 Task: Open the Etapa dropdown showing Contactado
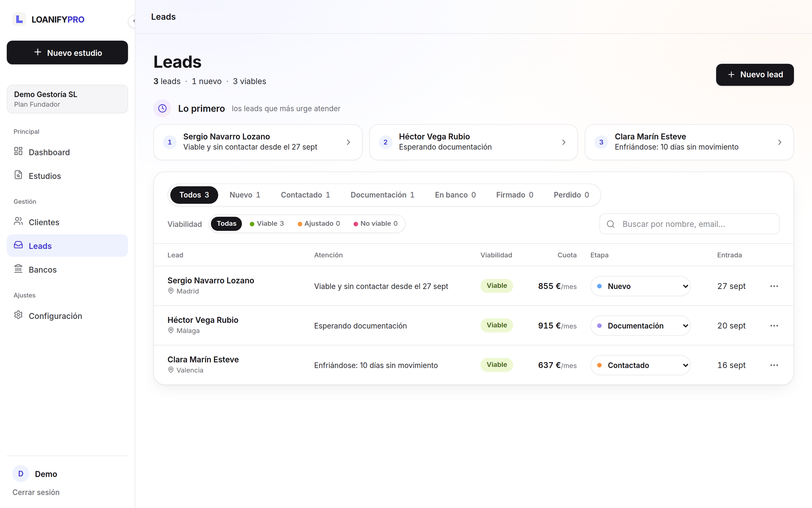640,365
